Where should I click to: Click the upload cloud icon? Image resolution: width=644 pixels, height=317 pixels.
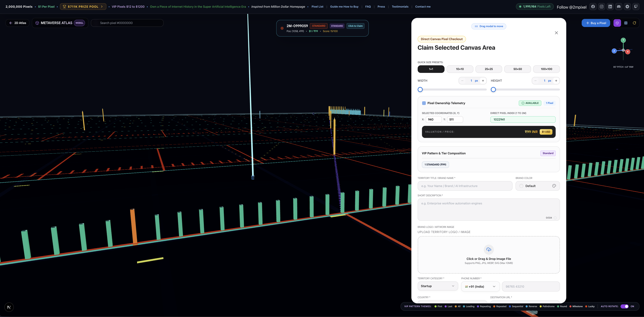coord(489,250)
